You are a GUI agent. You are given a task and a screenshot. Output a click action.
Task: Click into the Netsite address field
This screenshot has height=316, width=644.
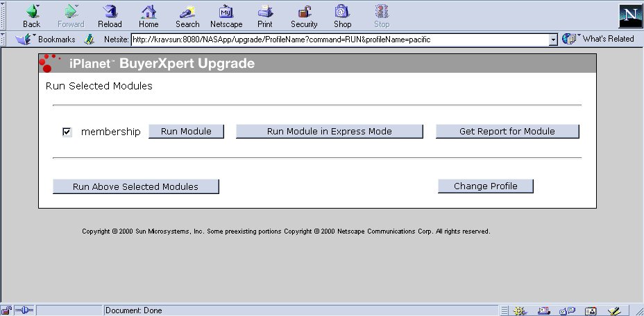(340, 39)
